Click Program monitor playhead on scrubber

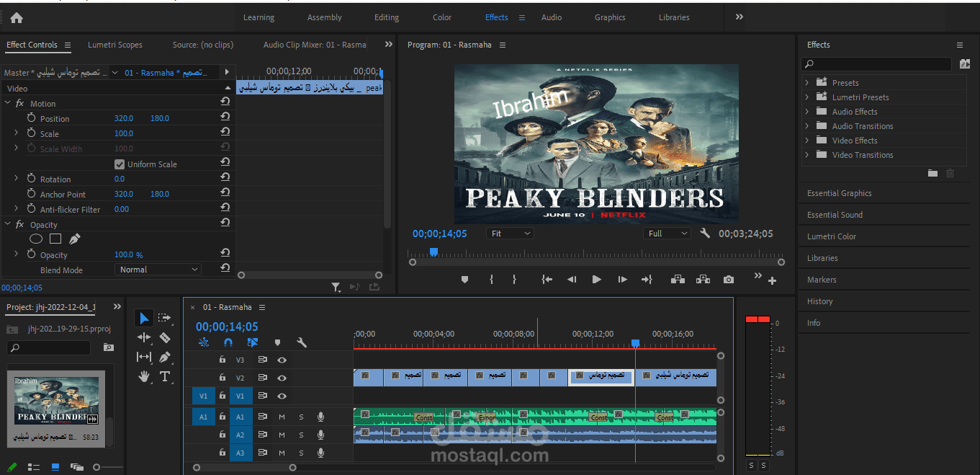coord(433,252)
